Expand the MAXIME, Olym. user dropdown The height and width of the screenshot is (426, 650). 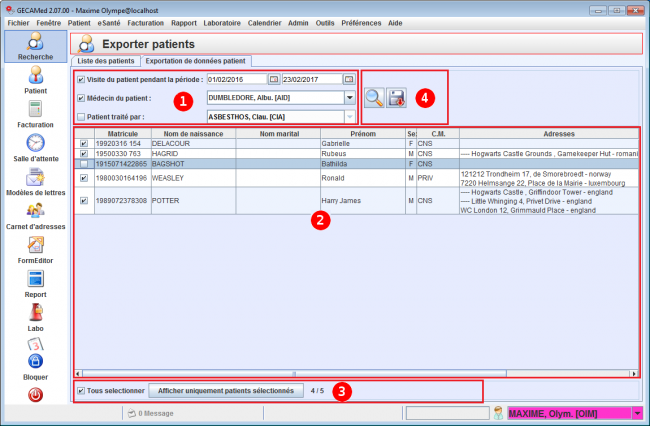(637, 412)
